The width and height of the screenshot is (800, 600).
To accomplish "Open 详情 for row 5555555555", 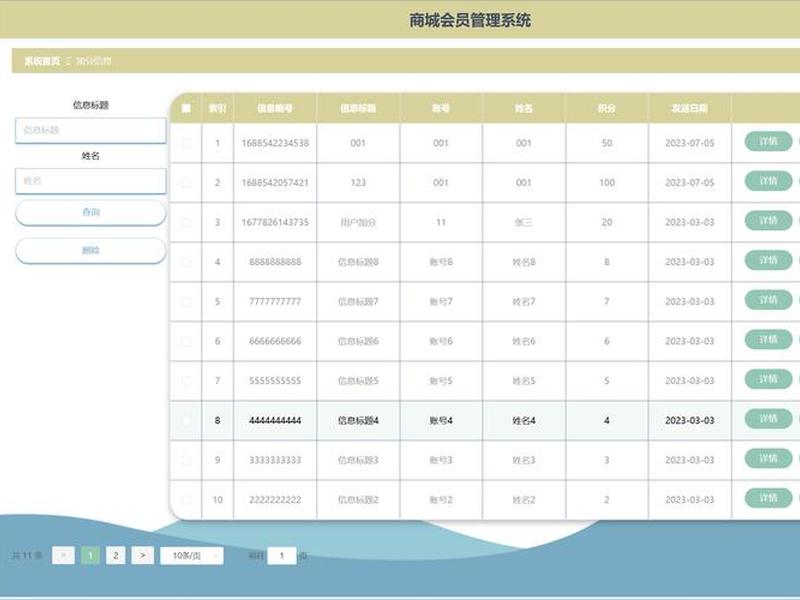I will [x=768, y=379].
